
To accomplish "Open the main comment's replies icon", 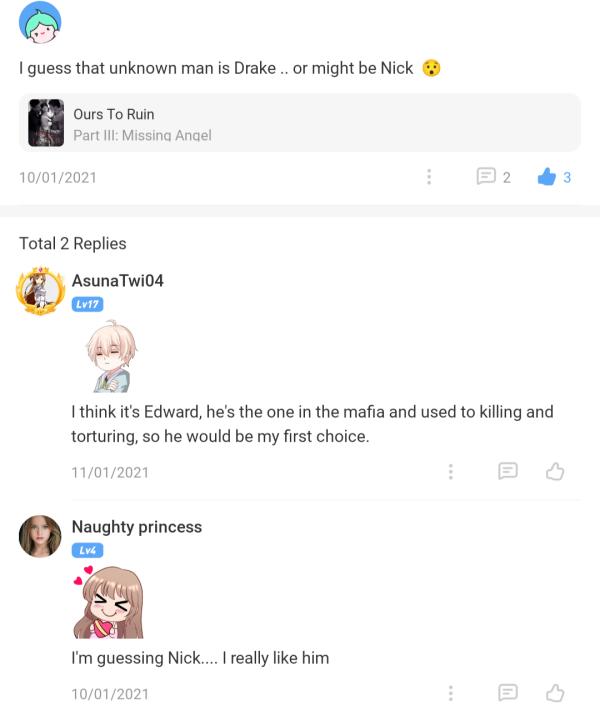I will (x=486, y=177).
